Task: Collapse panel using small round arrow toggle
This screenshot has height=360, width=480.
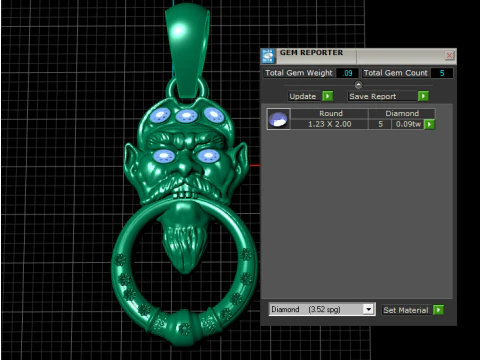Action: pyautogui.click(x=358, y=85)
